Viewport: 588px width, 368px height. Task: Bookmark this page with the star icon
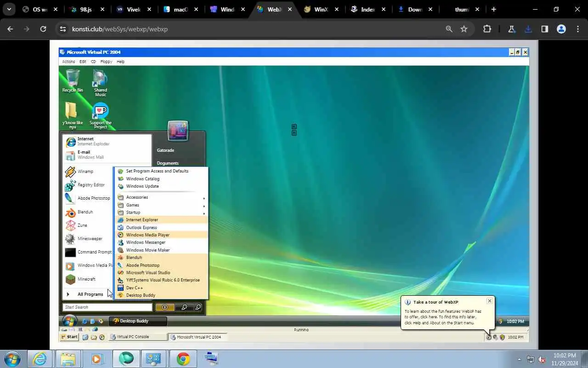464,29
